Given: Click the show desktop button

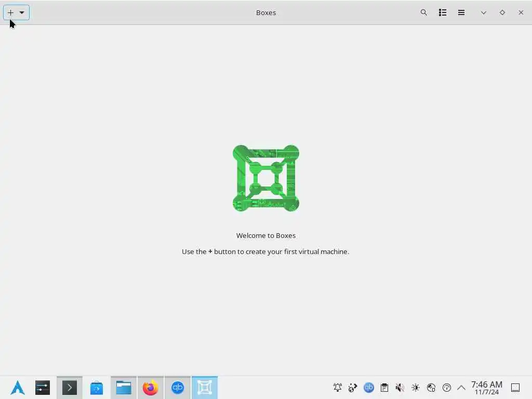Looking at the screenshot, I should click(515, 388).
